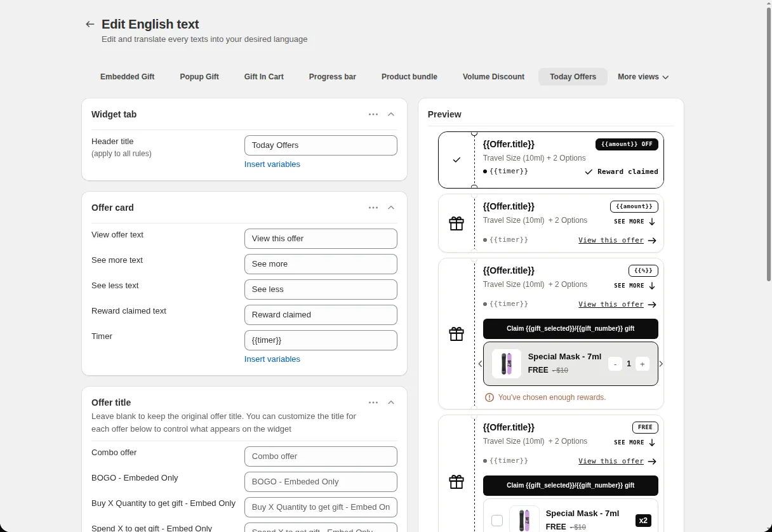Switch to the Embedded Gift tab
772x532 pixels.
click(127, 77)
